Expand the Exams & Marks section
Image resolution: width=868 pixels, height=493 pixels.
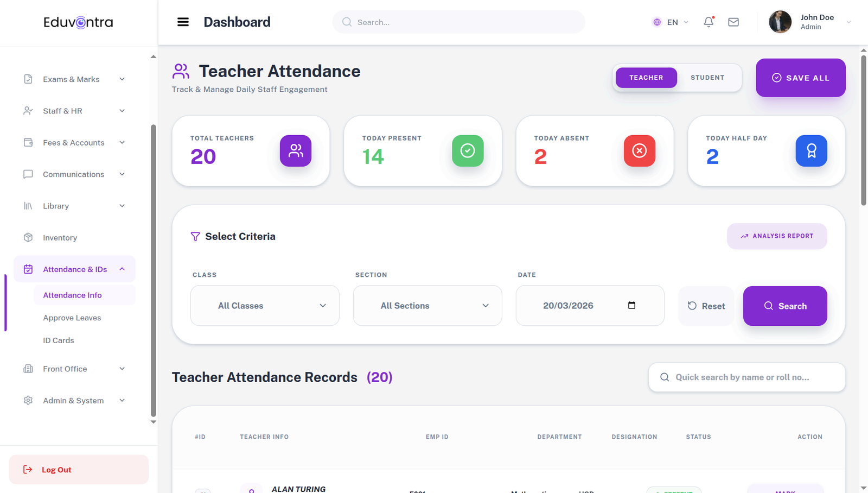71,79
